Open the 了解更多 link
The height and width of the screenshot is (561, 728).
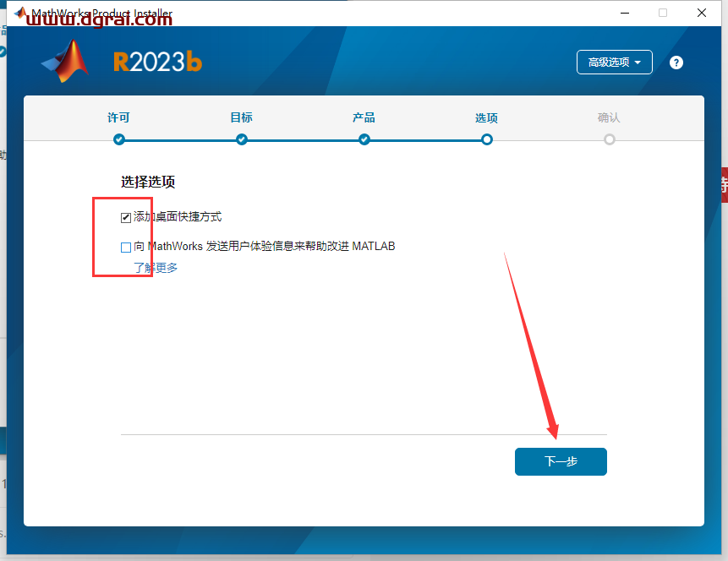pyautogui.click(x=156, y=268)
